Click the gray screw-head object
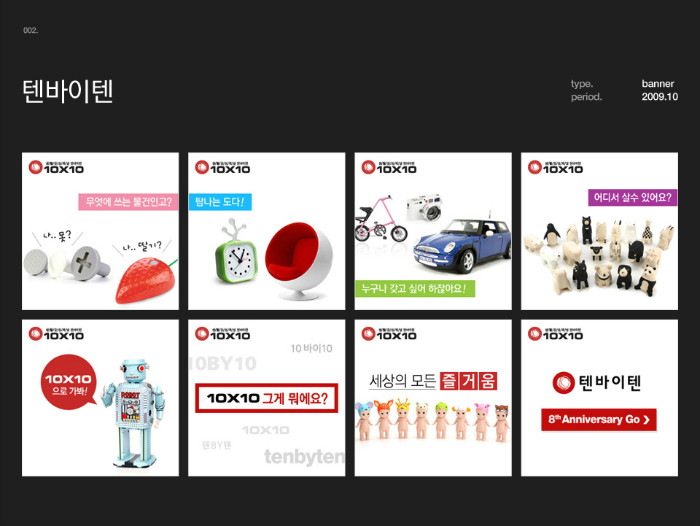 (x=89, y=263)
